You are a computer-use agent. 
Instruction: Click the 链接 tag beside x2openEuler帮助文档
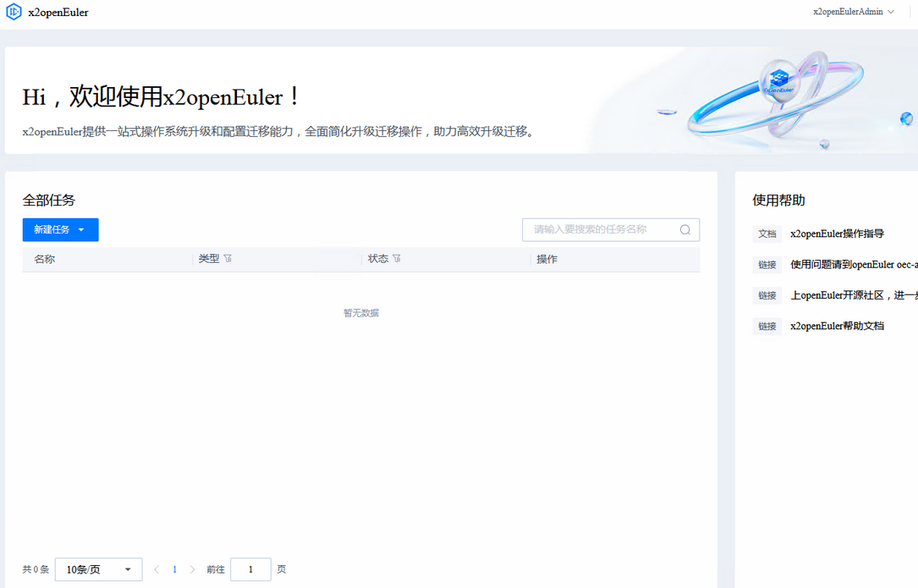(x=767, y=327)
